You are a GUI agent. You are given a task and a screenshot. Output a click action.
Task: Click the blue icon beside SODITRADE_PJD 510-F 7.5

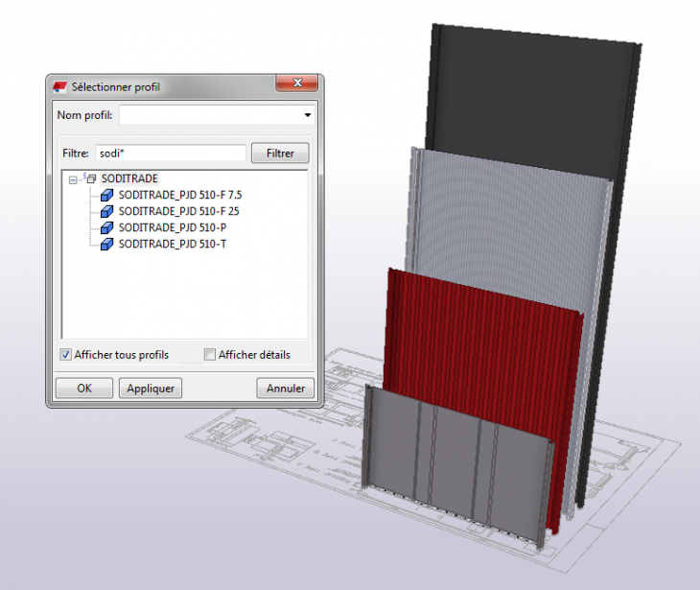(x=106, y=195)
